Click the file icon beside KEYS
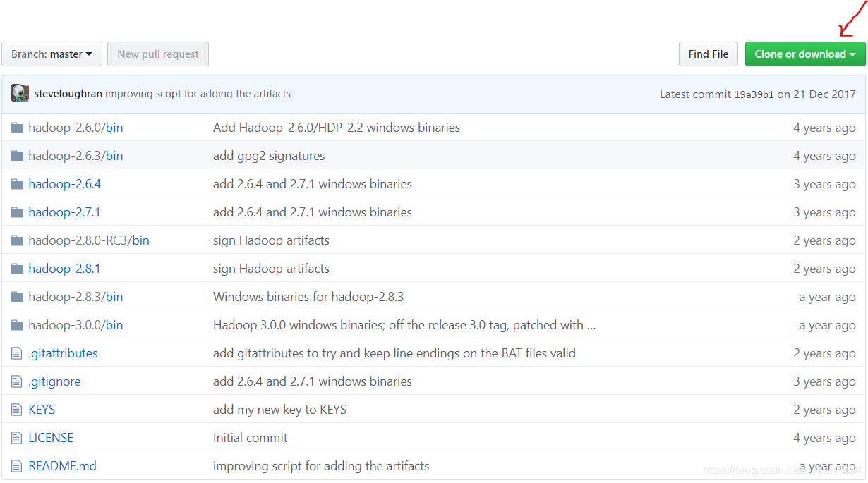This screenshot has height=483, width=868. click(17, 410)
